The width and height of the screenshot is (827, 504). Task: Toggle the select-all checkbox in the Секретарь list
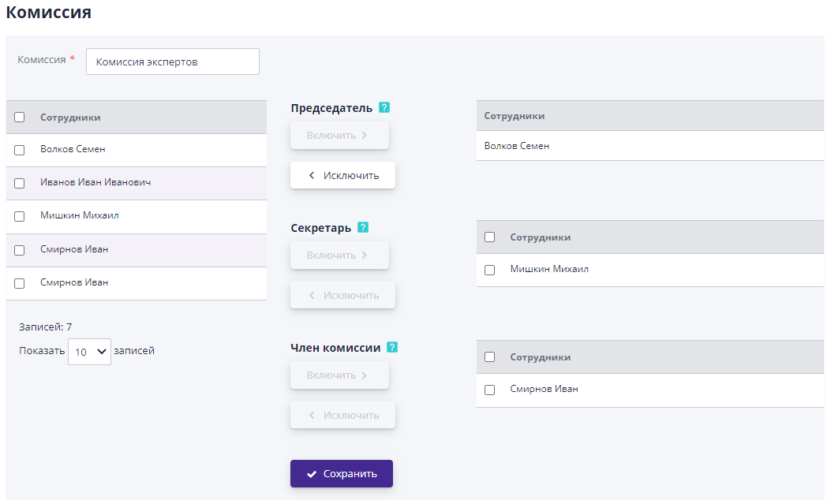[489, 237]
